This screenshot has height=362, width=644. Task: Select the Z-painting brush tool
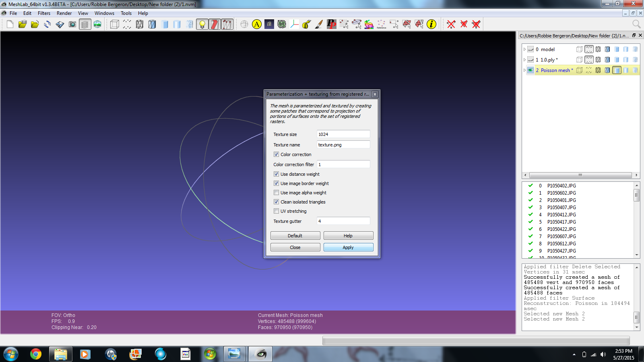pos(319,24)
